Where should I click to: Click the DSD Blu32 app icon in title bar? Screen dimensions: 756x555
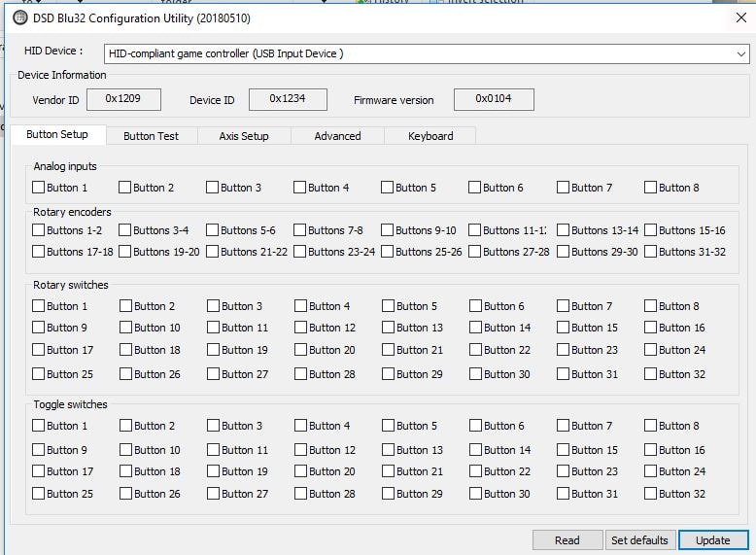tap(19, 17)
